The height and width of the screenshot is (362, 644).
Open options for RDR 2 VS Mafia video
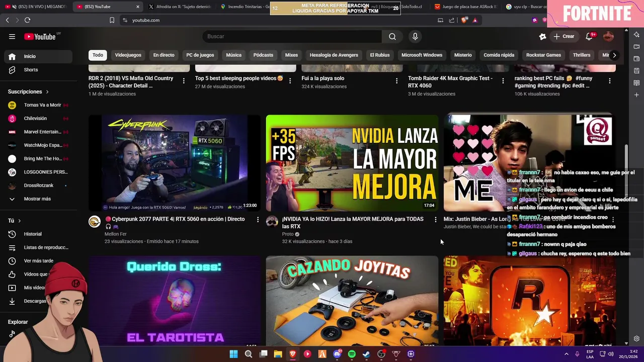pyautogui.click(x=183, y=81)
